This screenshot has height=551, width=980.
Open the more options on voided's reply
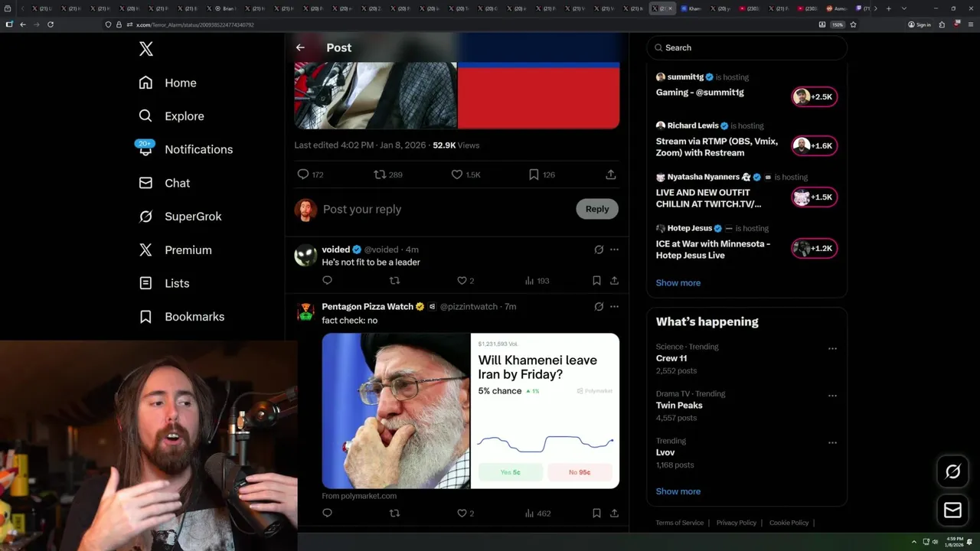tap(614, 249)
